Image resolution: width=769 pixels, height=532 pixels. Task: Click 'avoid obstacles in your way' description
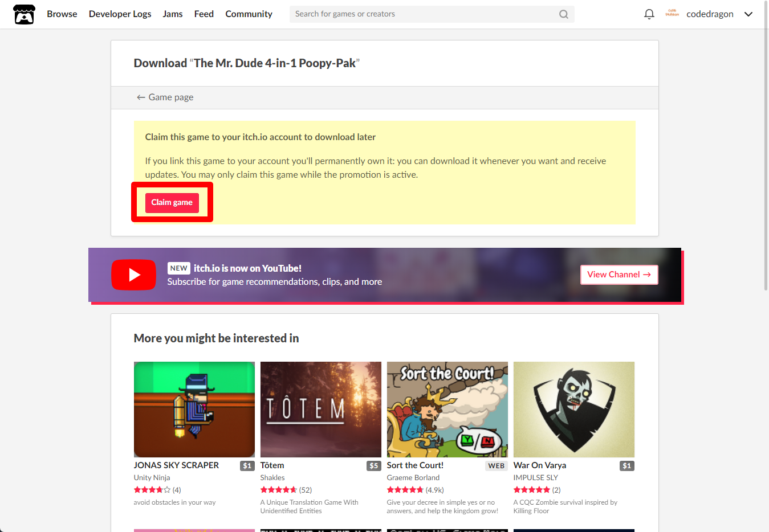tap(175, 502)
